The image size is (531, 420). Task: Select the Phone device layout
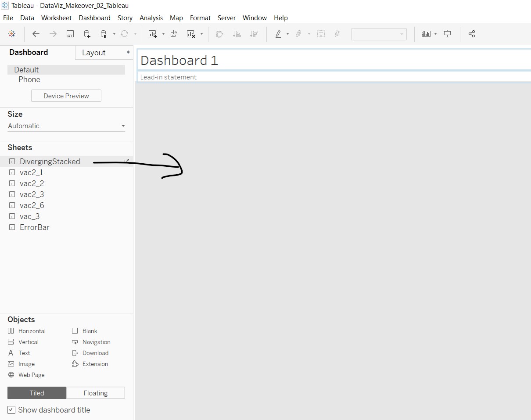pyautogui.click(x=29, y=79)
